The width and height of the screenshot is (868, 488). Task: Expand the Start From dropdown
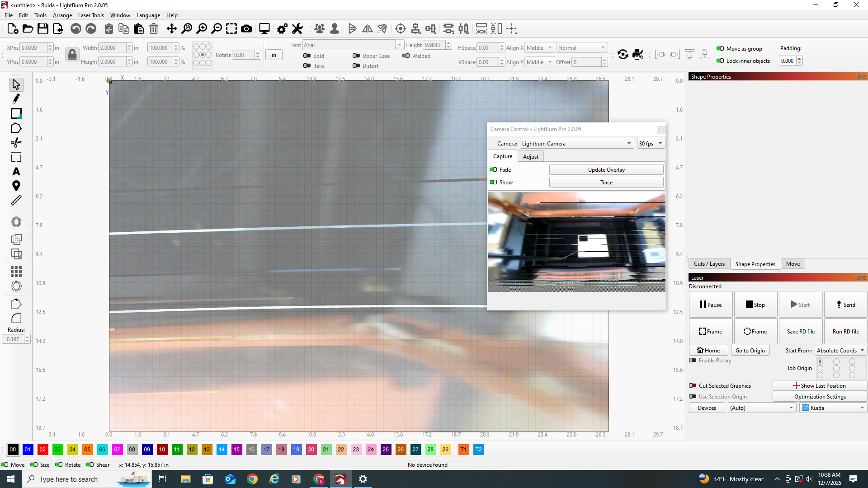click(x=840, y=351)
